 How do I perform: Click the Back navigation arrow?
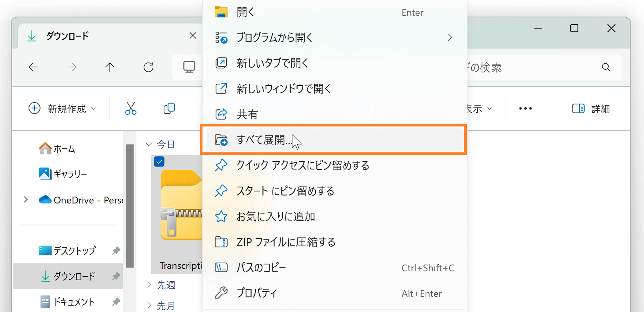pos(33,67)
